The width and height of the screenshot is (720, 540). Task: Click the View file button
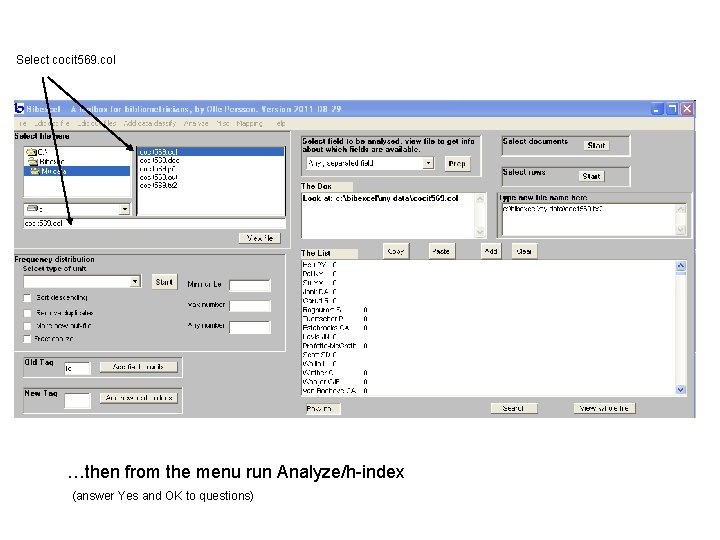[260, 238]
